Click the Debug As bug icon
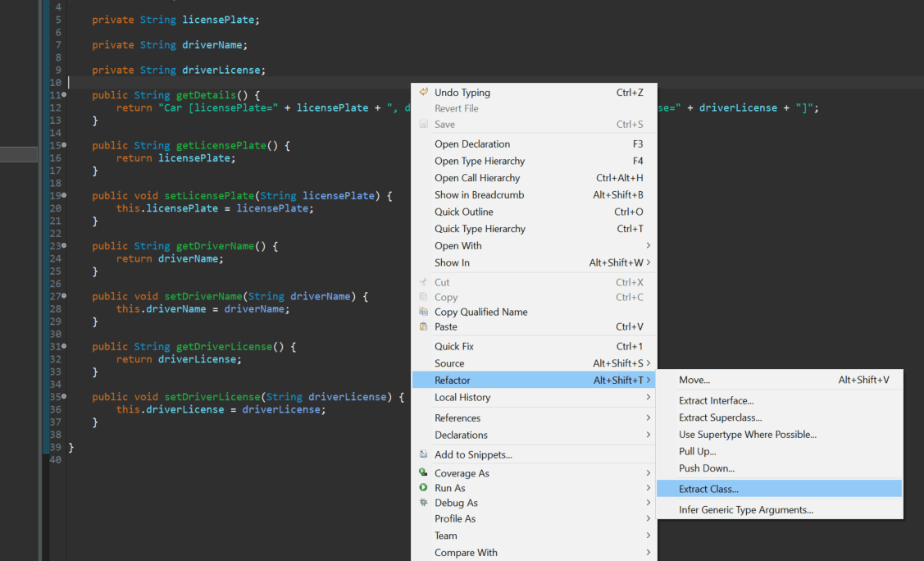Screen dimensions: 924x561 pos(423,502)
